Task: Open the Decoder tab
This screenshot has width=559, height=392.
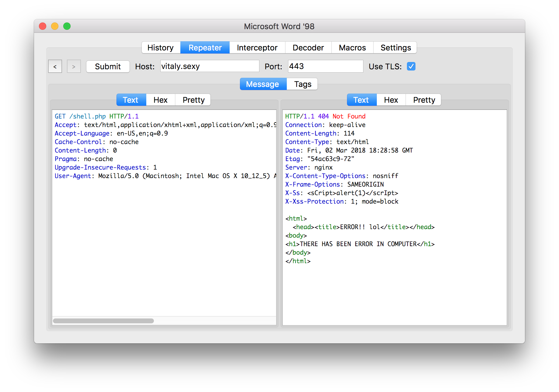Action: click(x=308, y=48)
